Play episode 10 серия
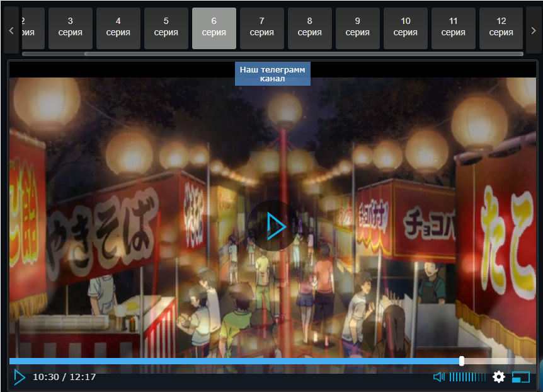 coord(406,28)
